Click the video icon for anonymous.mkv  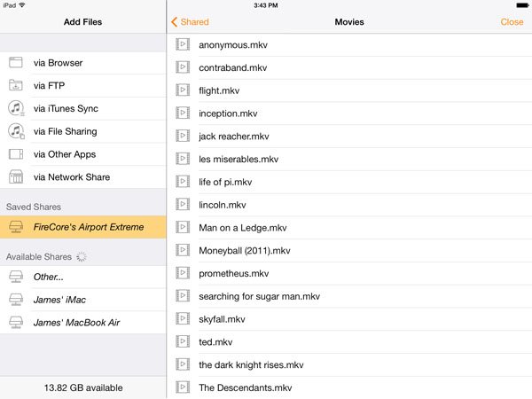(x=183, y=44)
